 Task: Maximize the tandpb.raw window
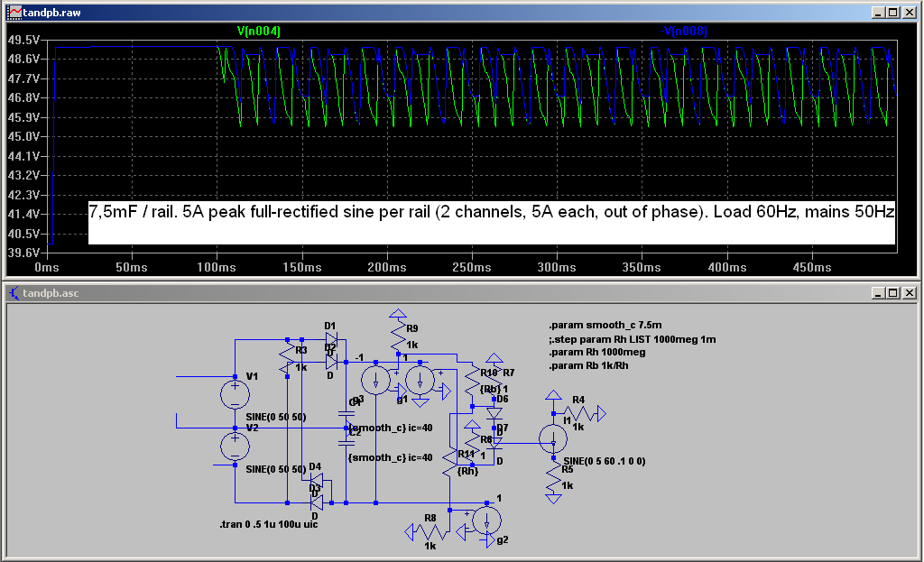(x=893, y=13)
